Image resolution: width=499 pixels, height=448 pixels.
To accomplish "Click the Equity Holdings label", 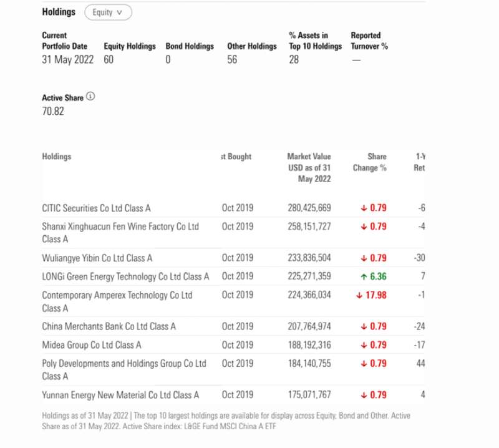I will (x=130, y=46).
